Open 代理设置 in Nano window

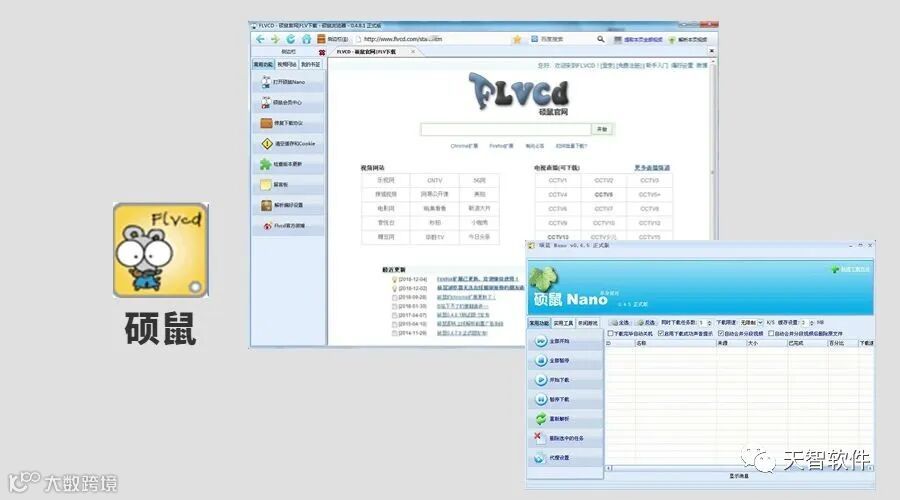565,458
